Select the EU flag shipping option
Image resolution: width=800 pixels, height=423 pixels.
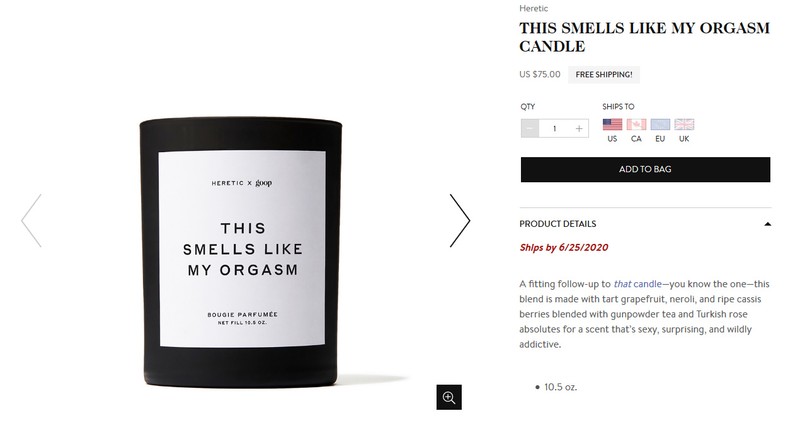click(x=660, y=125)
